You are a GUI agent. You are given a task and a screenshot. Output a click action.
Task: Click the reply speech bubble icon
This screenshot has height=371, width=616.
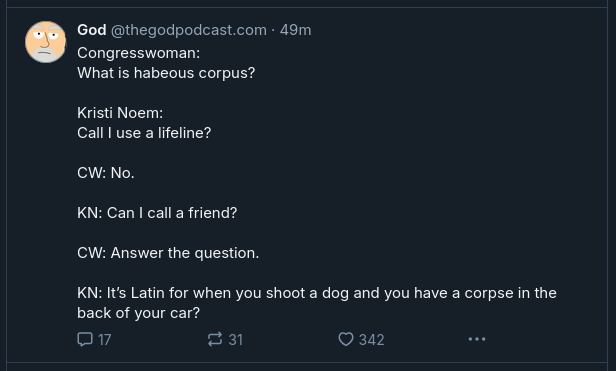85,339
